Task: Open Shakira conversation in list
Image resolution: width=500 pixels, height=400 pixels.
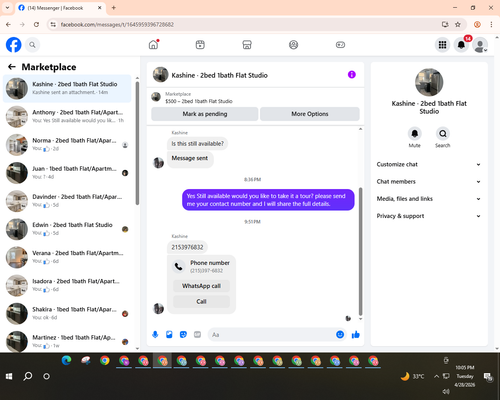Action: [x=67, y=314]
